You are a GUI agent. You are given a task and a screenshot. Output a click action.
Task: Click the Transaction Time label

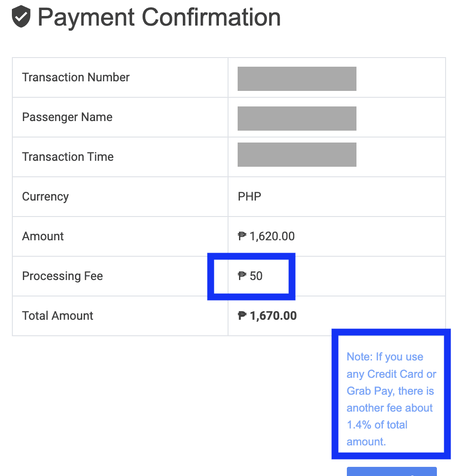point(68,157)
